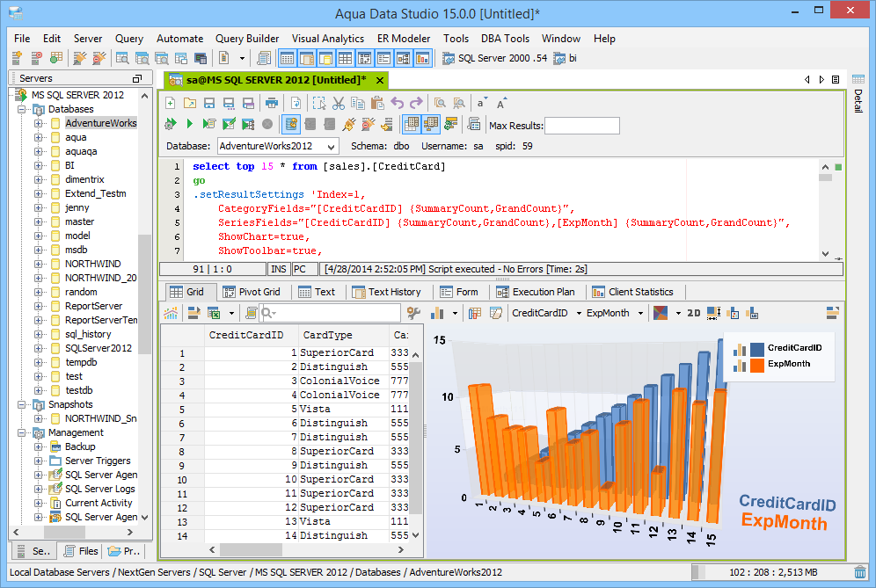Increase font size with large 'A' icon
Image resolution: width=876 pixels, height=588 pixels.
(x=501, y=104)
